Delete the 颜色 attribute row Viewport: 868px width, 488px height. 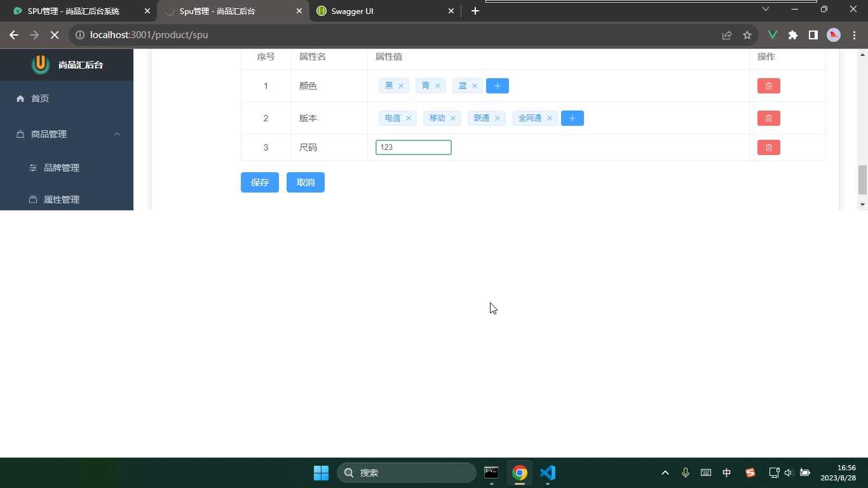[768, 86]
